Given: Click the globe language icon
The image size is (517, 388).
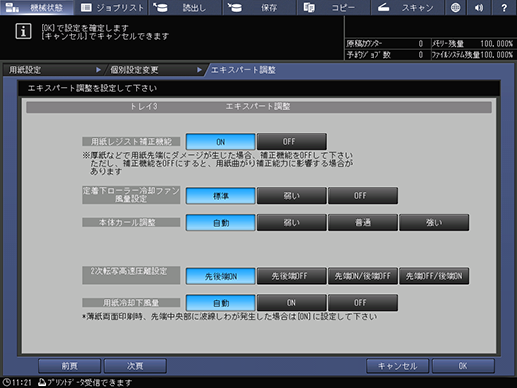Looking at the screenshot, I should click(456, 7).
